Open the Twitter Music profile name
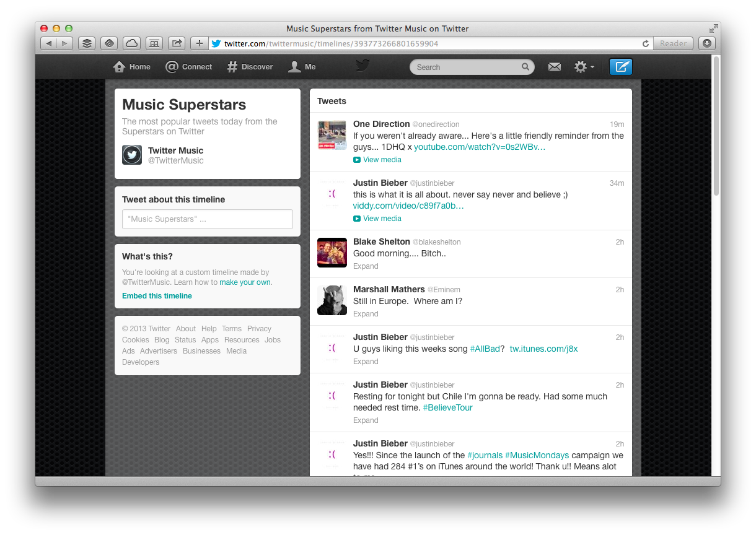756x535 pixels. (175, 150)
